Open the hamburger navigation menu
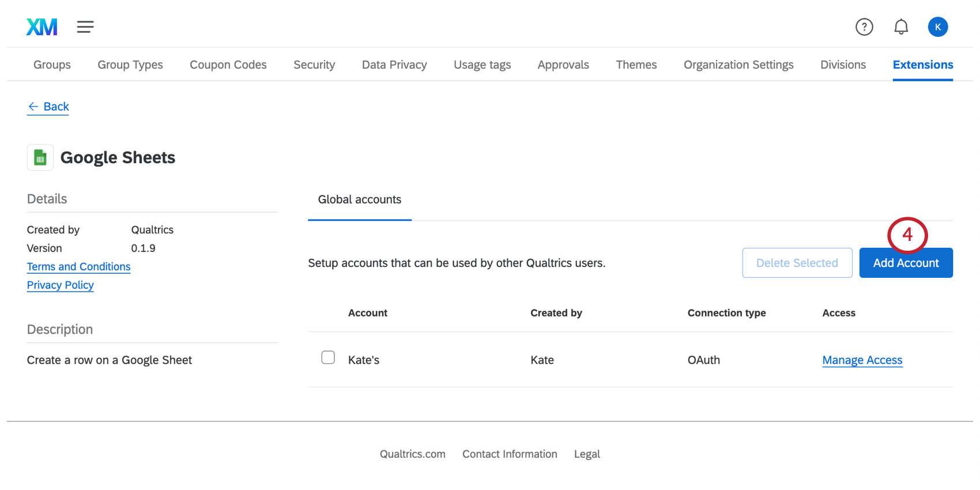Screen dimensions: 980x490 click(x=85, y=27)
